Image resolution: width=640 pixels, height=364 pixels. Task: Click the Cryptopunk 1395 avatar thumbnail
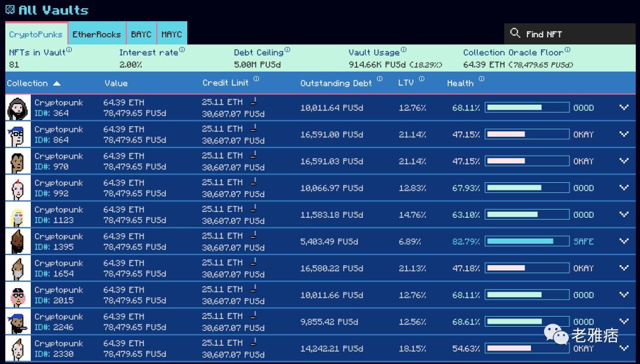coord(18,241)
